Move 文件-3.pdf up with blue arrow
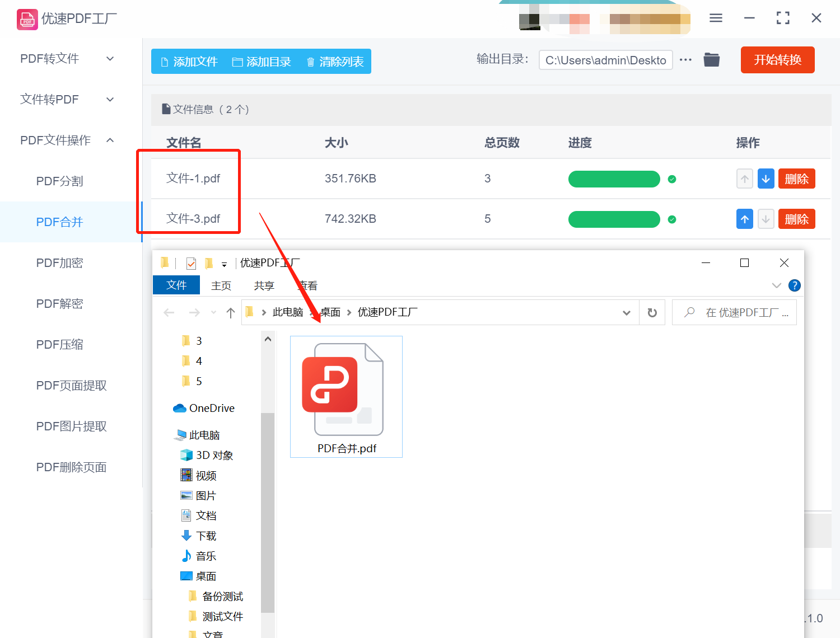This screenshot has width=840, height=638. point(744,219)
